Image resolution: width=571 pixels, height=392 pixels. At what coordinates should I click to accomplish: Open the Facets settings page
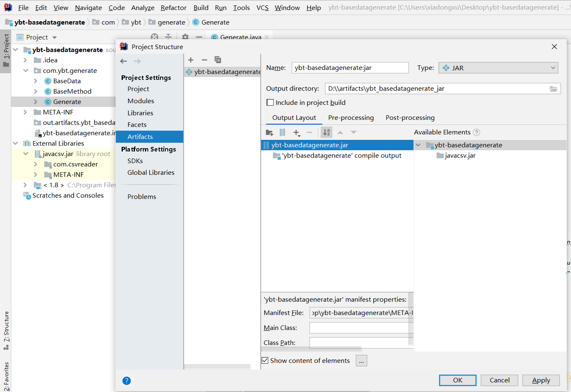(x=137, y=125)
